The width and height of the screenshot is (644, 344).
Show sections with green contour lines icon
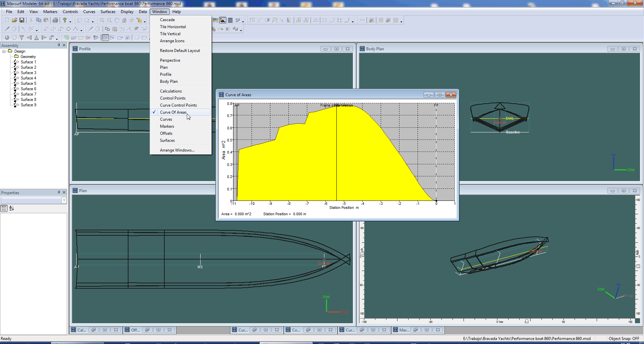click(66, 38)
